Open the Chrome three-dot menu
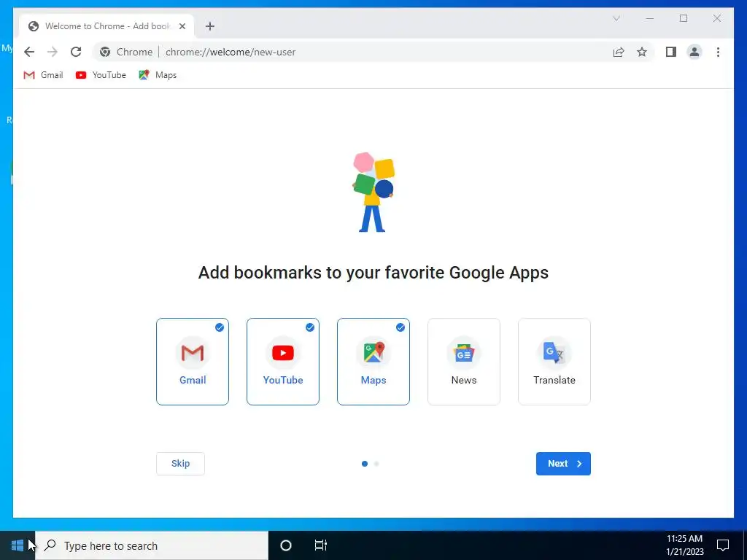The width and height of the screenshot is (747, 560). 718,52
